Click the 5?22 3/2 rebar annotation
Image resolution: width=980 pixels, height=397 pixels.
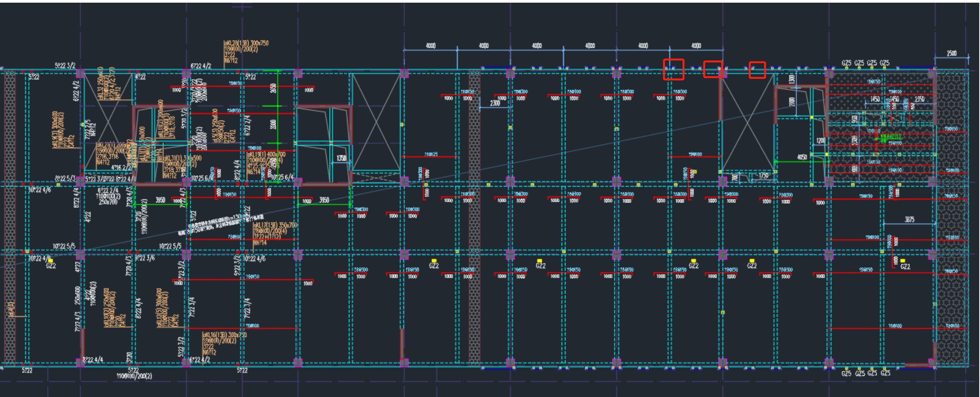tap(65, 65)
